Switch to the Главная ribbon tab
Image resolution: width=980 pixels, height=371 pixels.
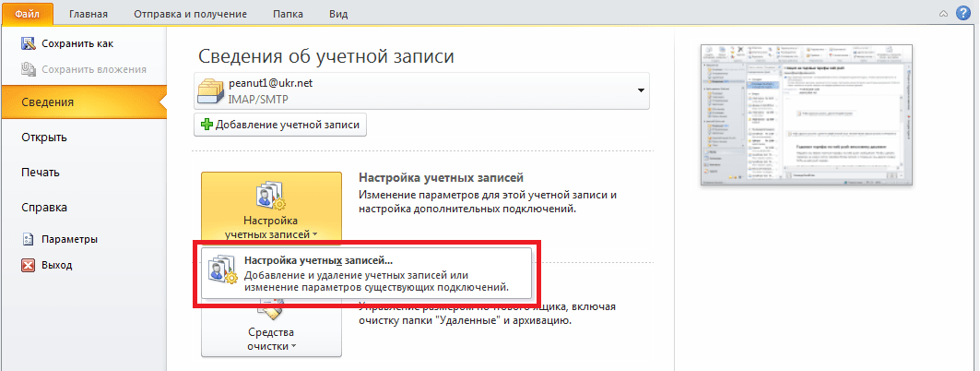(89, 14)
